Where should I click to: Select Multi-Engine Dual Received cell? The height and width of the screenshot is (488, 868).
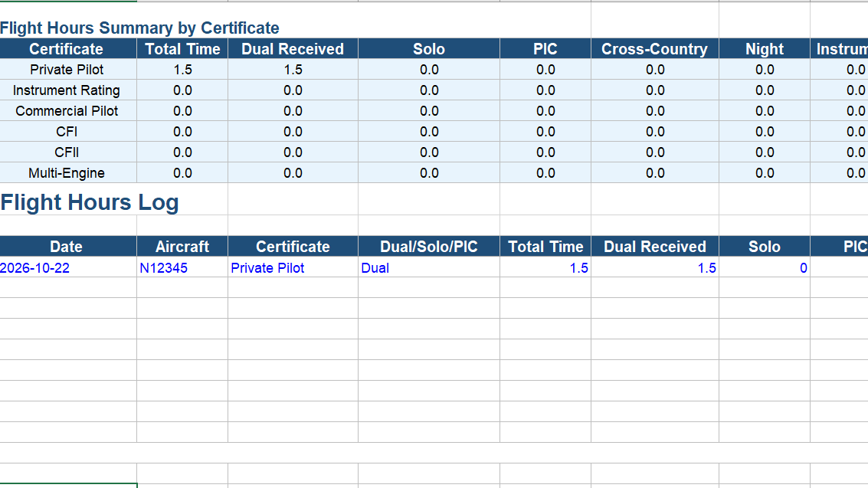tap(293, 173)
